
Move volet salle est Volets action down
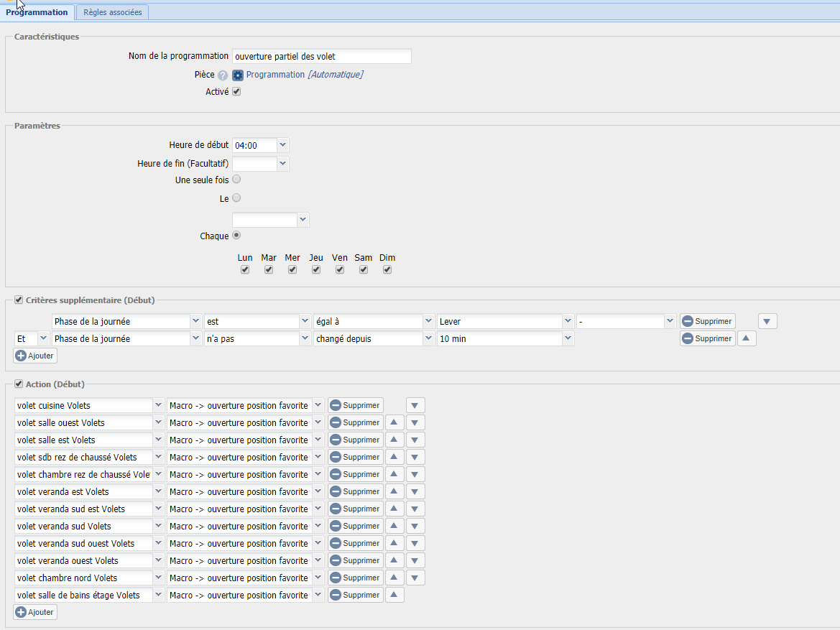415,440
